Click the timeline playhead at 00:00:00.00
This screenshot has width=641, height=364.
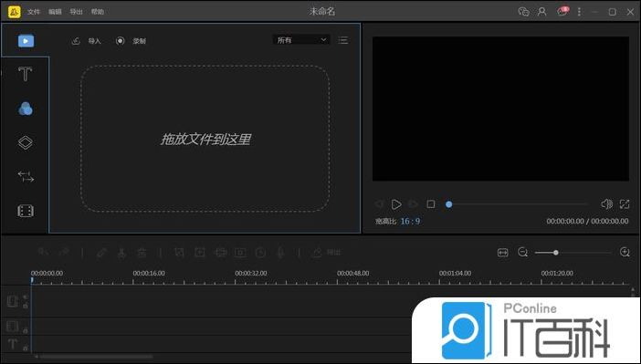click(31, 280)
